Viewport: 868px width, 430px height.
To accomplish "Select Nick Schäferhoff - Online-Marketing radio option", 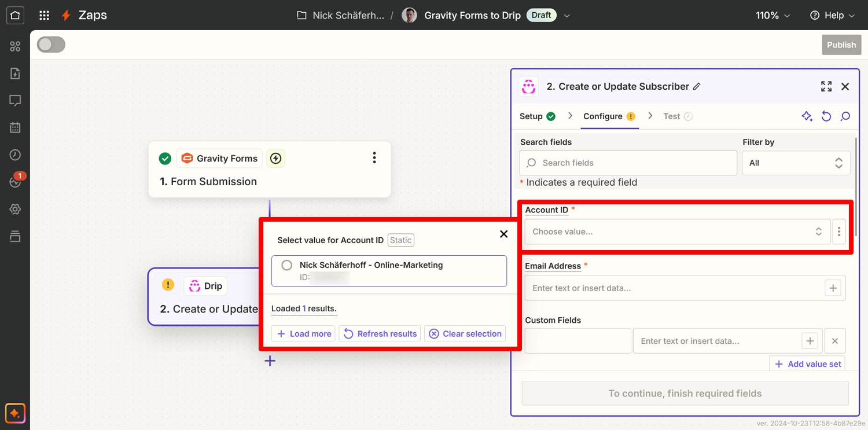I will (286, 265).
